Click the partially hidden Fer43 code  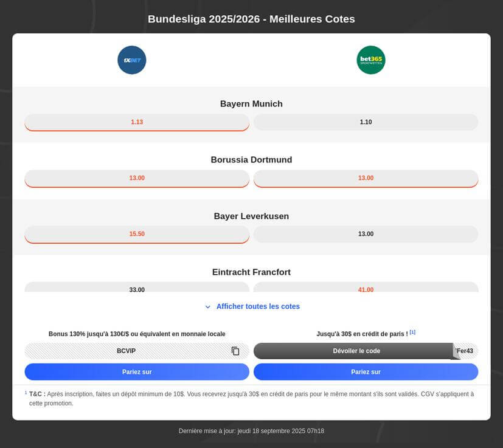click(465, 351)
